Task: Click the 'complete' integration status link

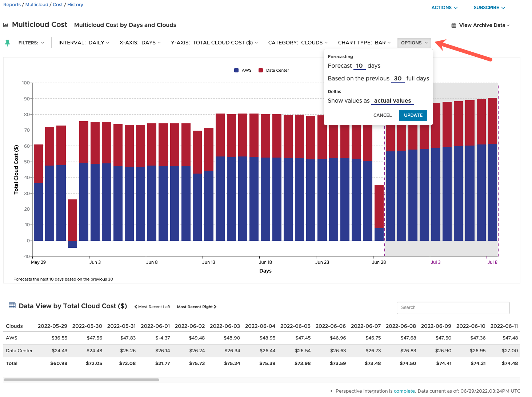Action: point(404,391)
